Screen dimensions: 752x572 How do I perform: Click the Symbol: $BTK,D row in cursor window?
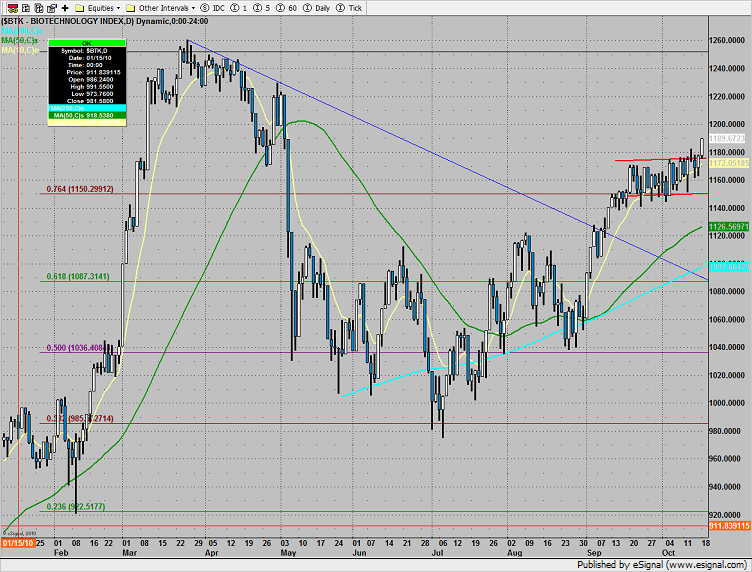87,51
